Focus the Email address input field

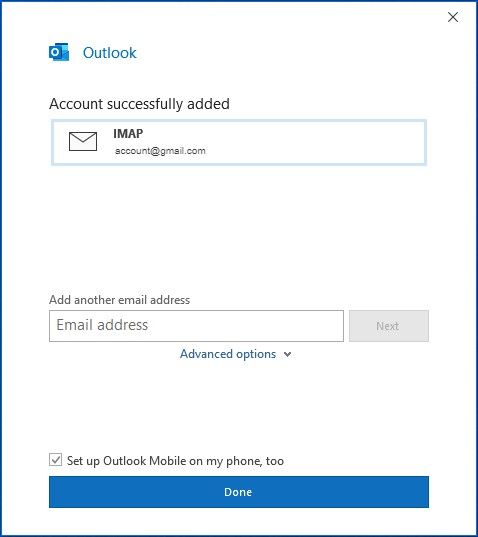click(x=196, y=326)
